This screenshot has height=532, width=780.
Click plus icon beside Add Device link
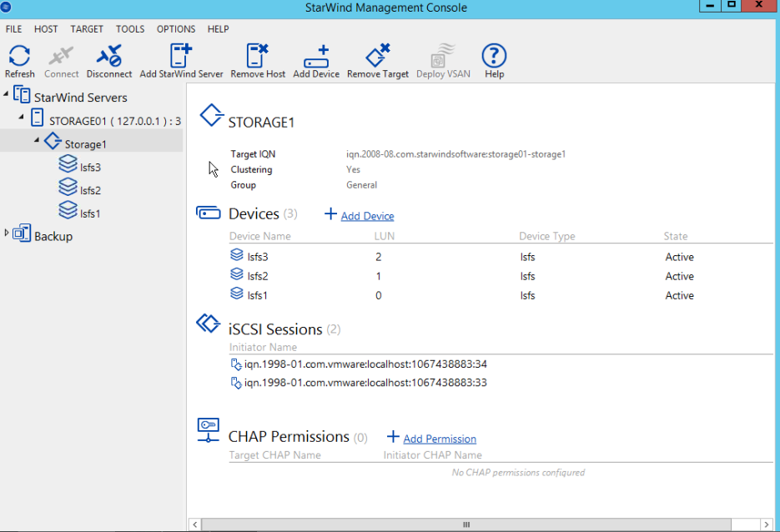[331, 214]
